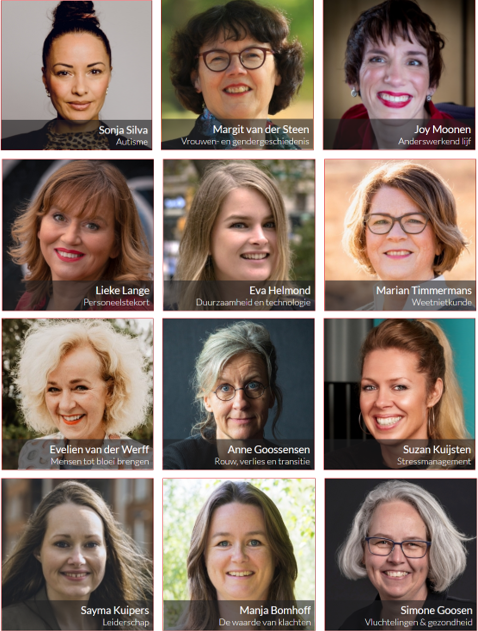Open the Weetnietkunde topic caption
The width and height of the screenshot is (478, 631).
(x=441, y=302)
